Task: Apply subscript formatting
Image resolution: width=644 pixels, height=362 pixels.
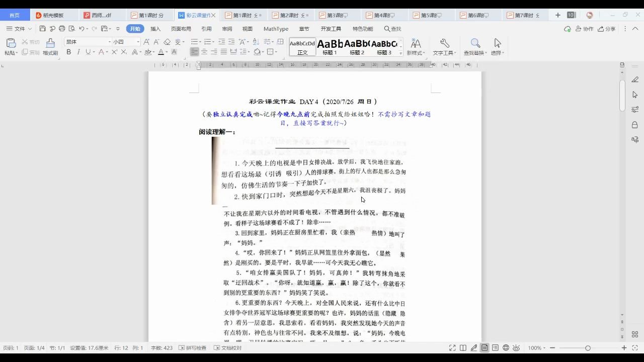Action: click(123, 52)
